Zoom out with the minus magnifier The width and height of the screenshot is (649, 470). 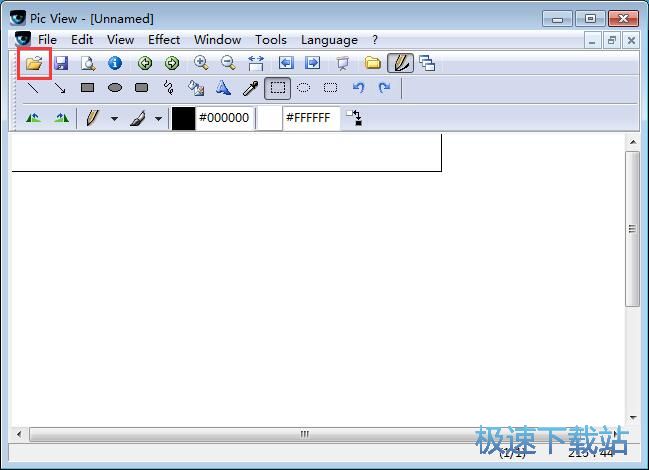228,63
